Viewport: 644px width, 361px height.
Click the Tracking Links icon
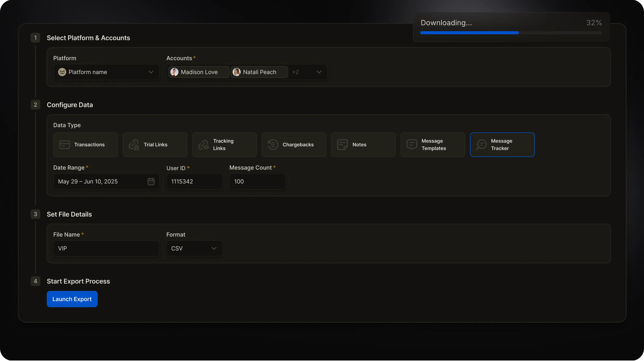[x=203, y=145]
